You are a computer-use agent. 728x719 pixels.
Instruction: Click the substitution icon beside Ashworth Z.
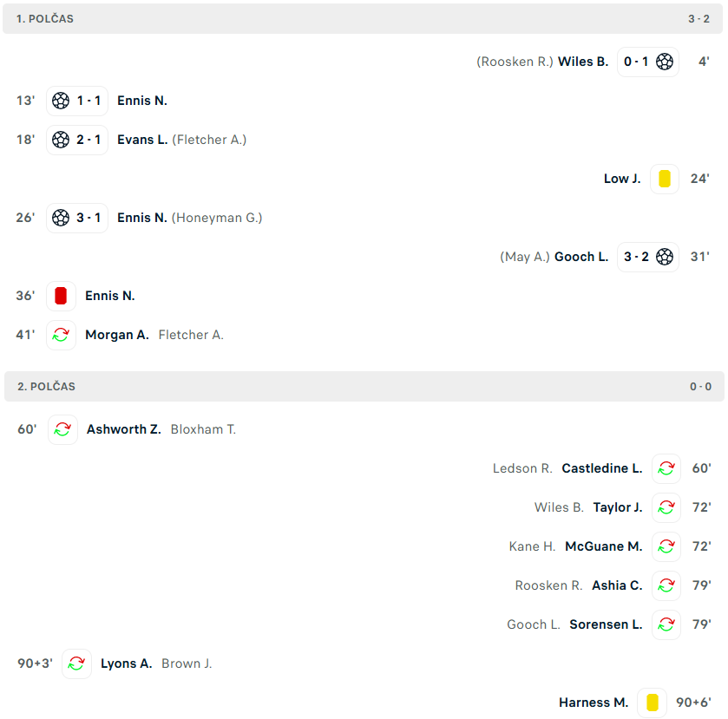(x=62, y=429)
